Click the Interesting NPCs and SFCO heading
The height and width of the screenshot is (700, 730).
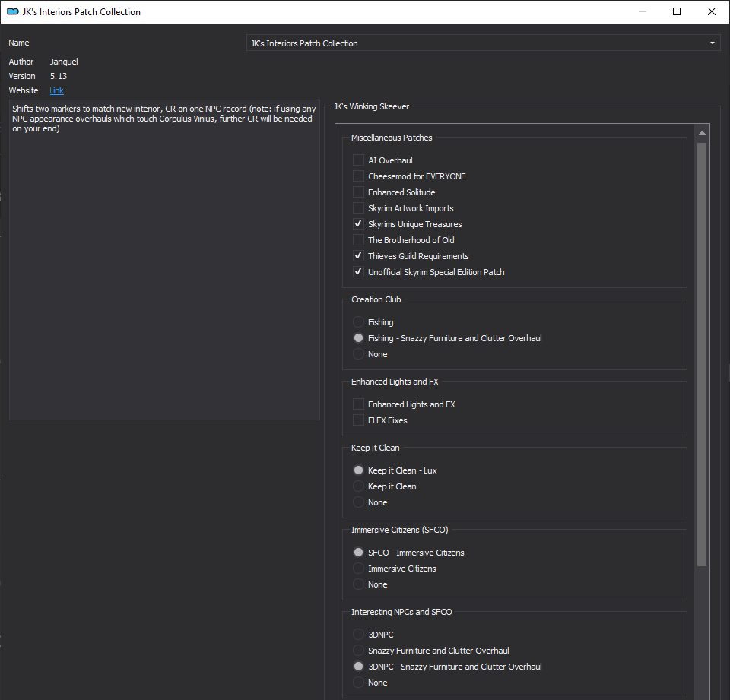401,612
